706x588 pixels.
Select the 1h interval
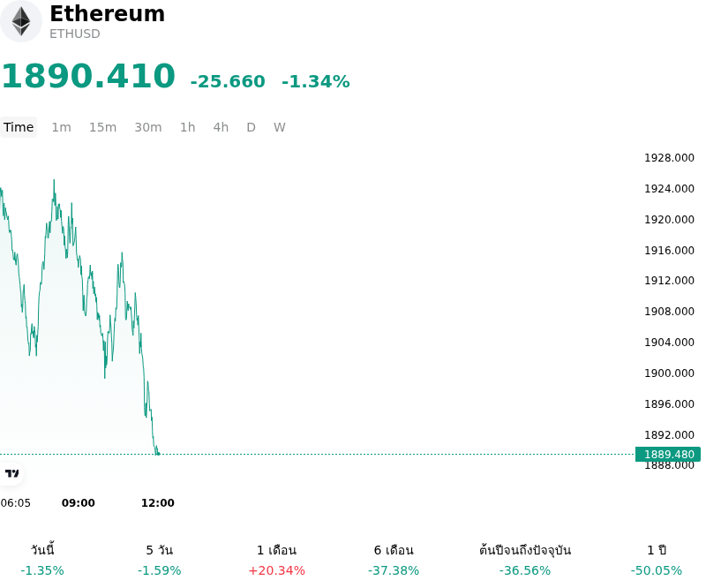[x=188, y=127]
